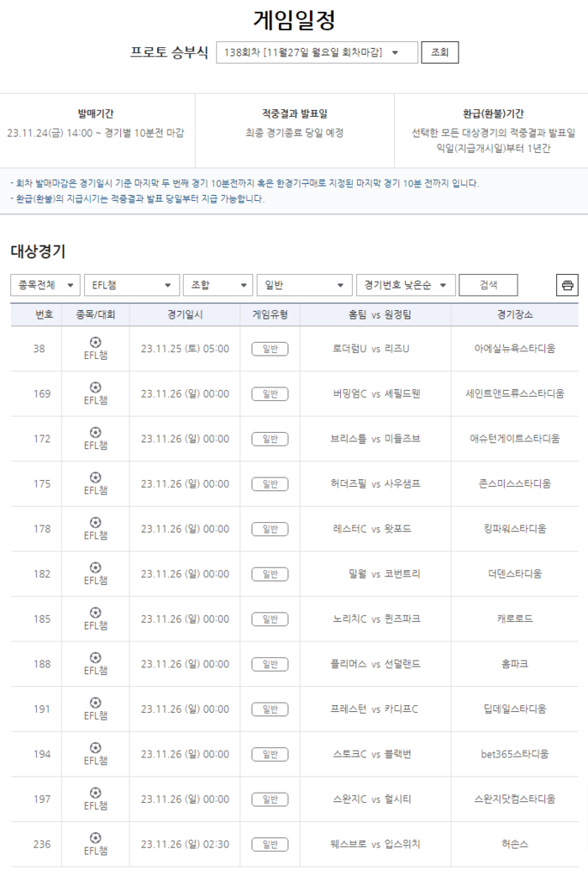Select the 레스터C vs 왓포드 match row
Screen dimensions: 588x870
(371, 529)
